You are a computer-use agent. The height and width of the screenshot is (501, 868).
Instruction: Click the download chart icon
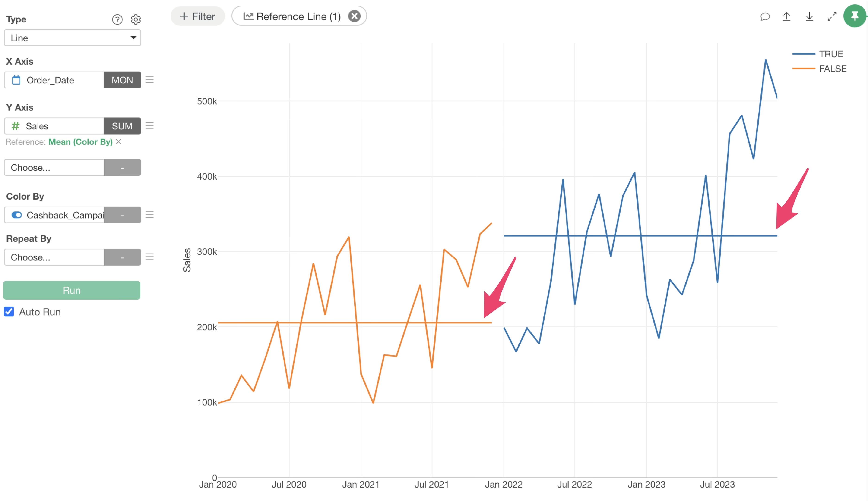point(809,16)
